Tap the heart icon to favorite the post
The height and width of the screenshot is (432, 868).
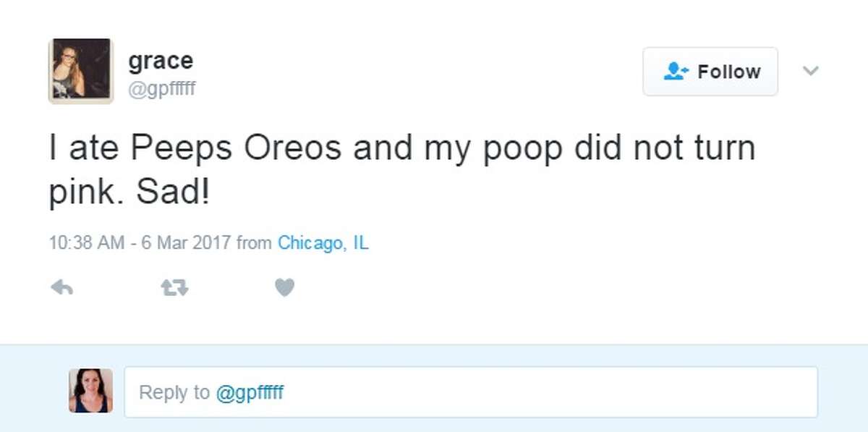click(284, 287)
